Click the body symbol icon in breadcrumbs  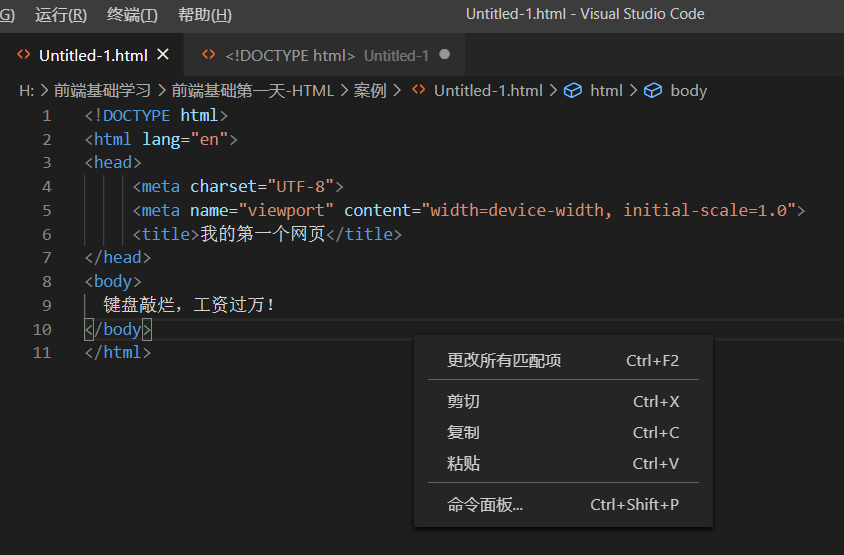(x=653, y=90)
